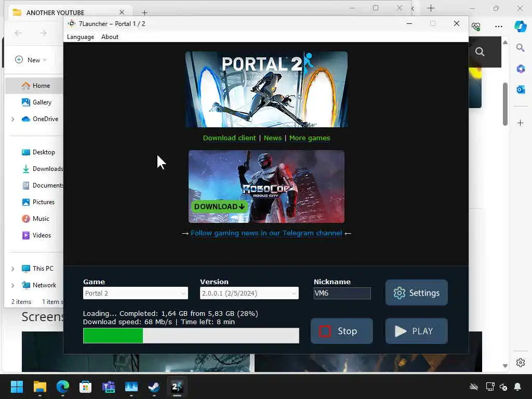Open Steam from the taskbar
532x399 pixels.
point(154,387)
